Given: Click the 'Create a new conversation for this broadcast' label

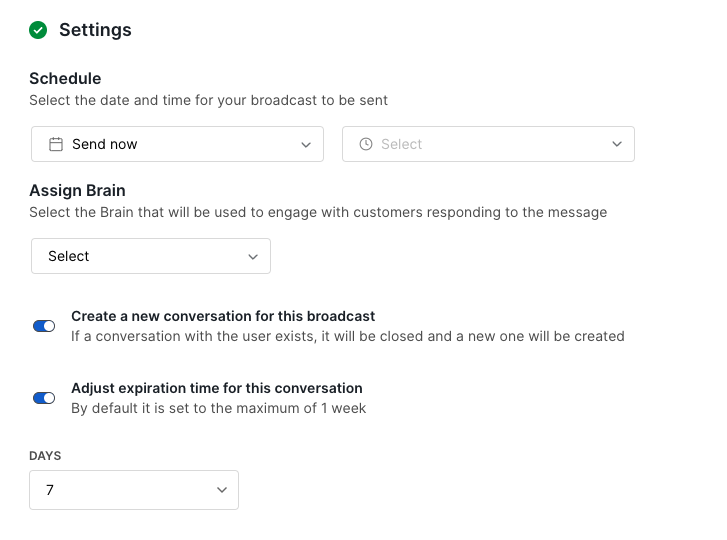Looking at the screenshot, I should [x=223, y=316].
